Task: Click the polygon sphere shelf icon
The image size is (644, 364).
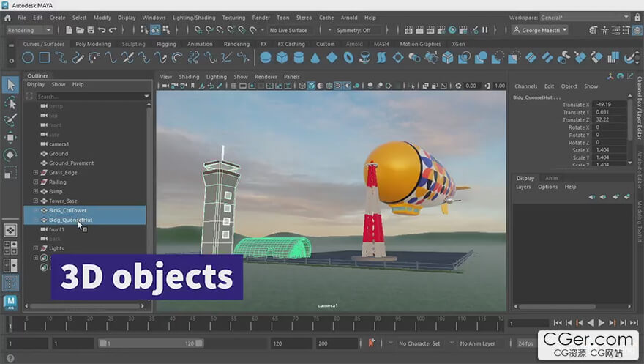Action: (266, 57)
